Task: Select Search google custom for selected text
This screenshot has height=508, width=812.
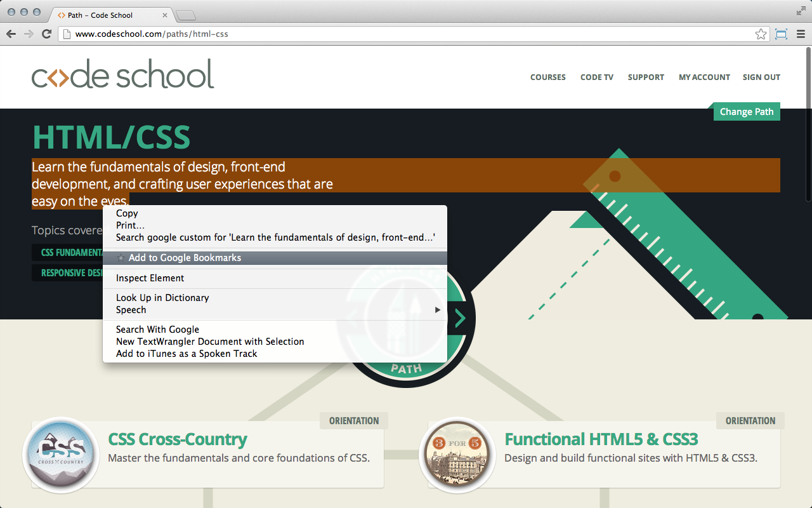Action: 275,237
